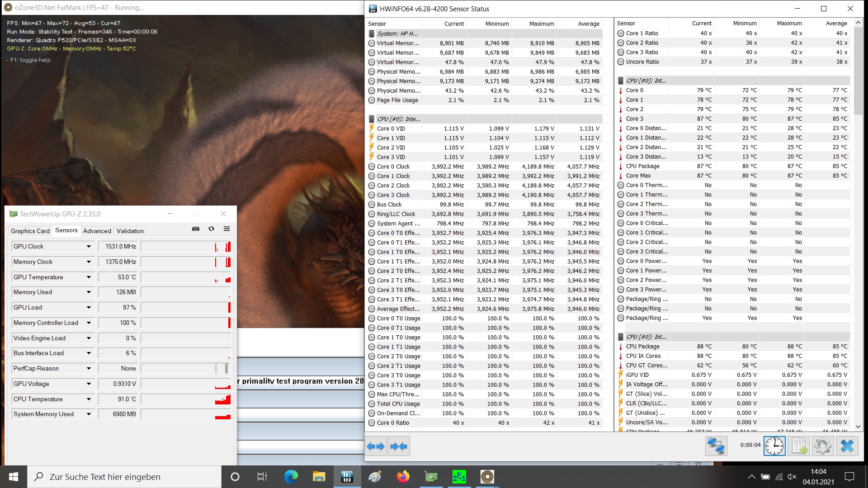Go to the Validation tab
Viewport: 868px width, 488px height.
click(130, 231)
